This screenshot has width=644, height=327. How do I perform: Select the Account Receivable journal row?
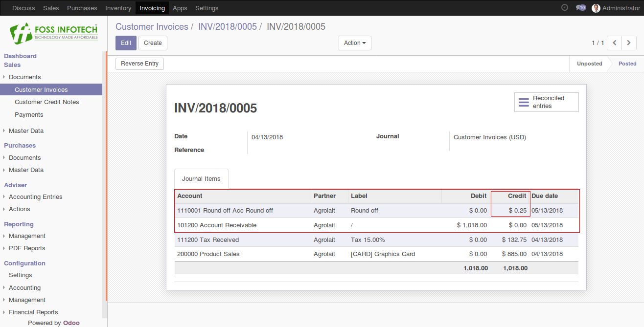376,225
